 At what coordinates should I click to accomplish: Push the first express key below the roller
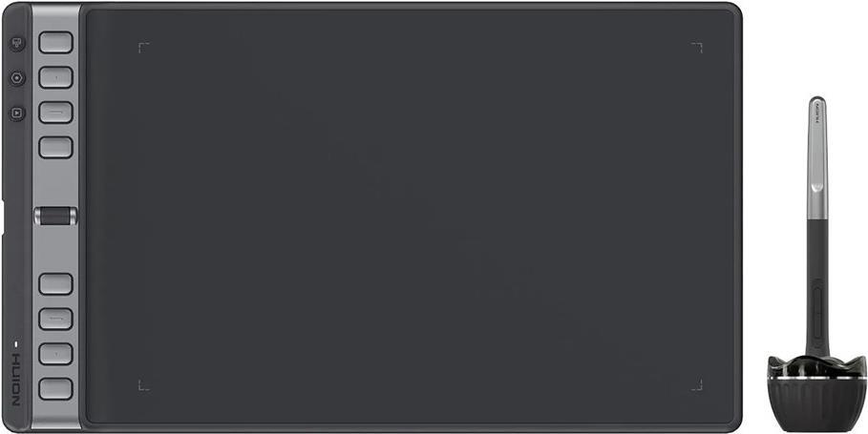coord(55,284)
